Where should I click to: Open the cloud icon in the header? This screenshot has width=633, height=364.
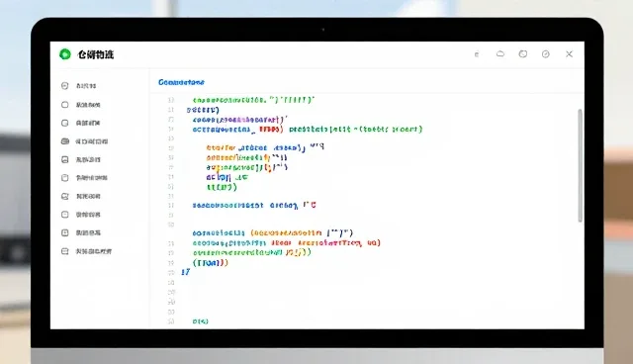[500, 54]
